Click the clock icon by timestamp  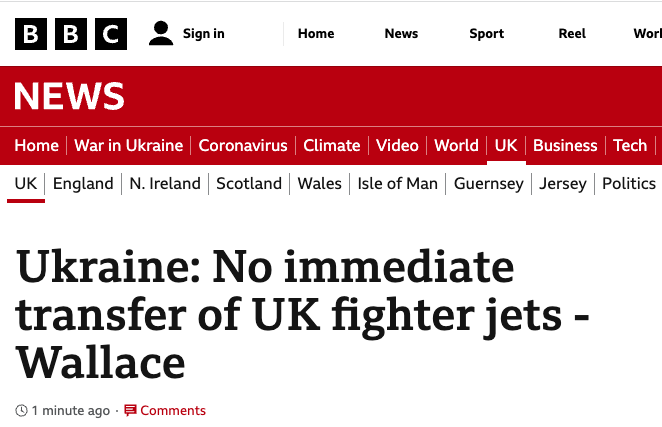point(22,411)
